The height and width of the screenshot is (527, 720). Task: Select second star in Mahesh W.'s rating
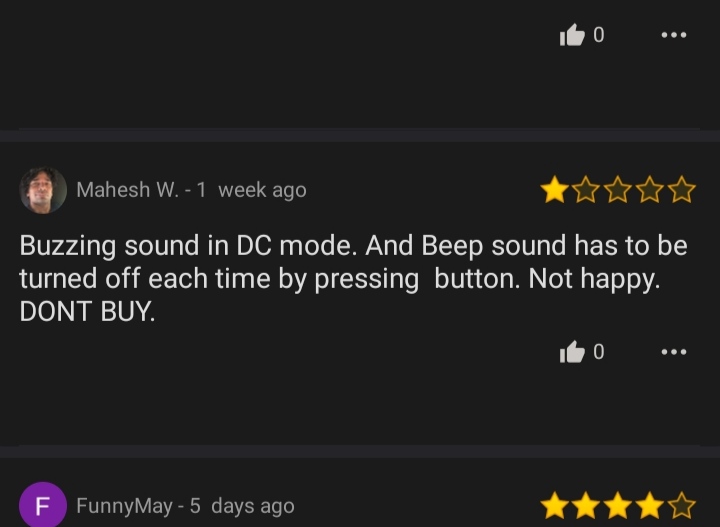(586, 189)
